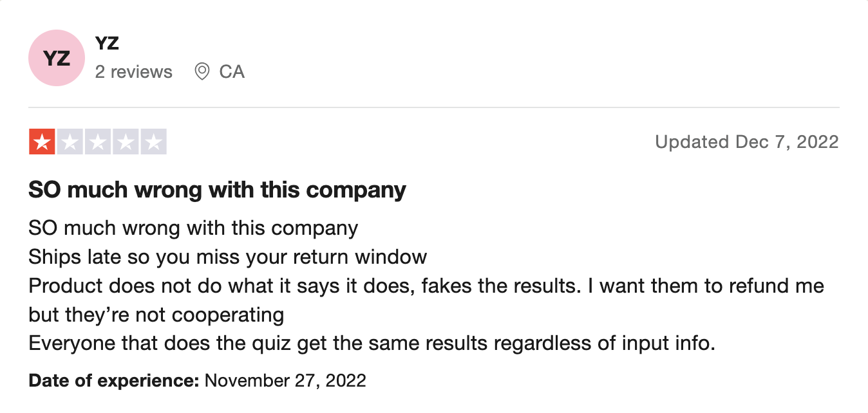Open the "2 reviews" count

[134, 71]
